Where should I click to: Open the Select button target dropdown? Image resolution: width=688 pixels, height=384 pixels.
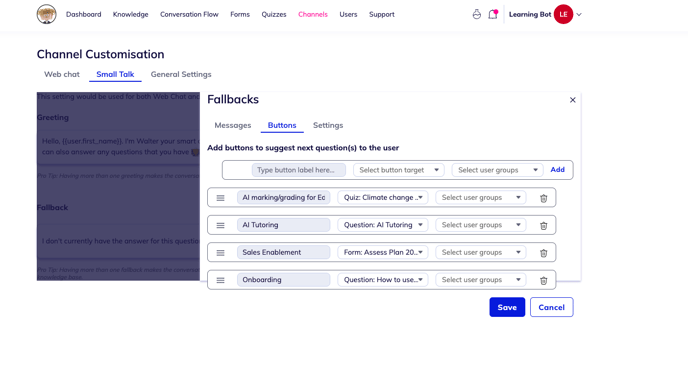click(x=398, y=170)
